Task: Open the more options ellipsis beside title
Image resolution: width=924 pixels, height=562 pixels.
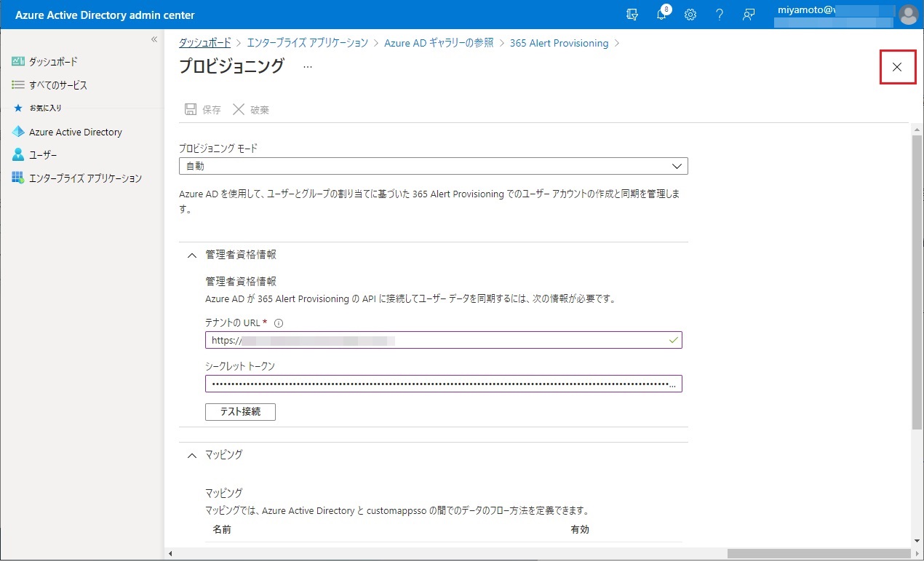Action: point(307,67)
